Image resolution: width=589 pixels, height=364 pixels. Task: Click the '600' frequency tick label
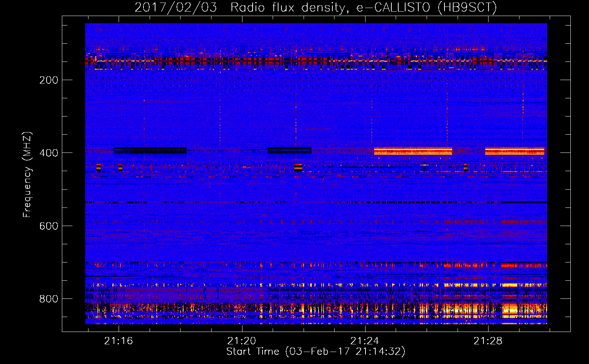click(x=49, y=226)
